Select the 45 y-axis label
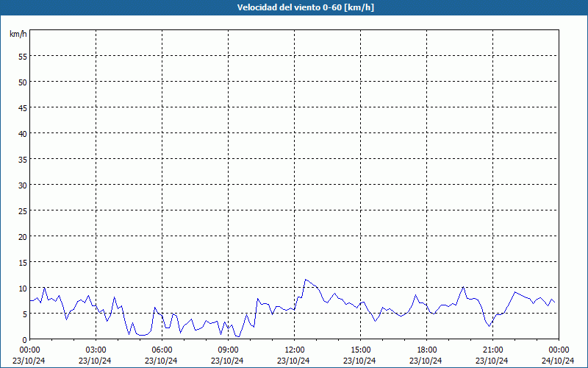 click(x=23, y=107)
